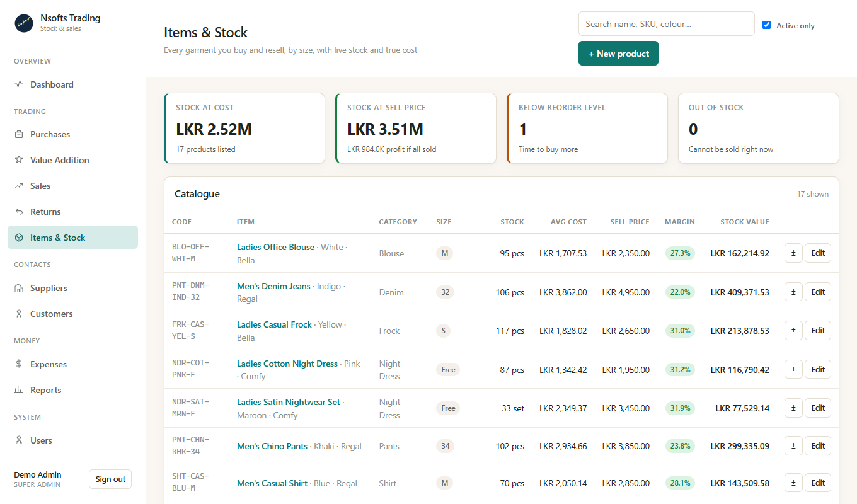The width and height of the screenshot is (857, 504).
Task: Edit the Ladies Office Blouse row
Action: pyautogui.click(x=818, y=253)
